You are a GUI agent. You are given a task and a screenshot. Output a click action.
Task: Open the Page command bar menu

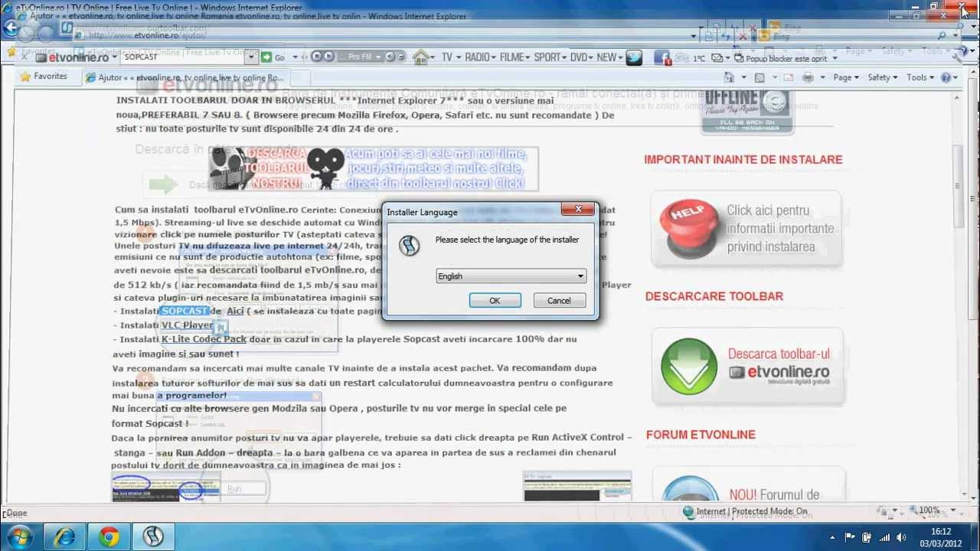pyautogui.click(x=846, y=77)
